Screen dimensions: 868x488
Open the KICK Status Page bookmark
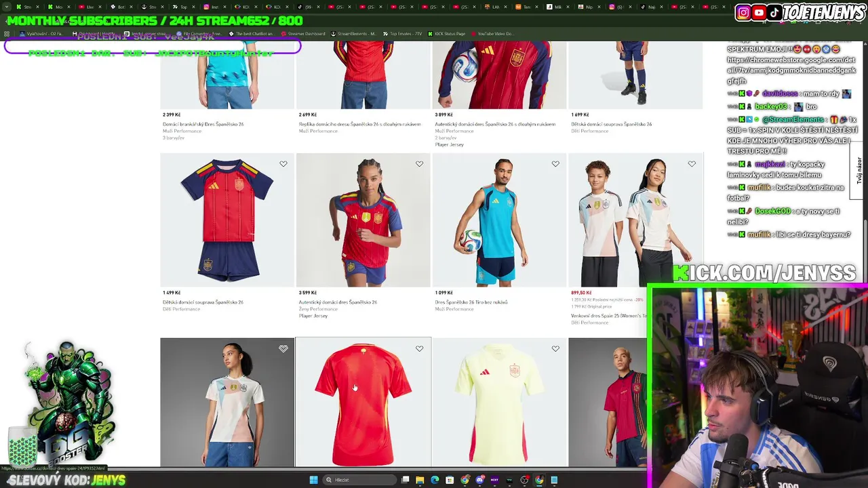446,33
